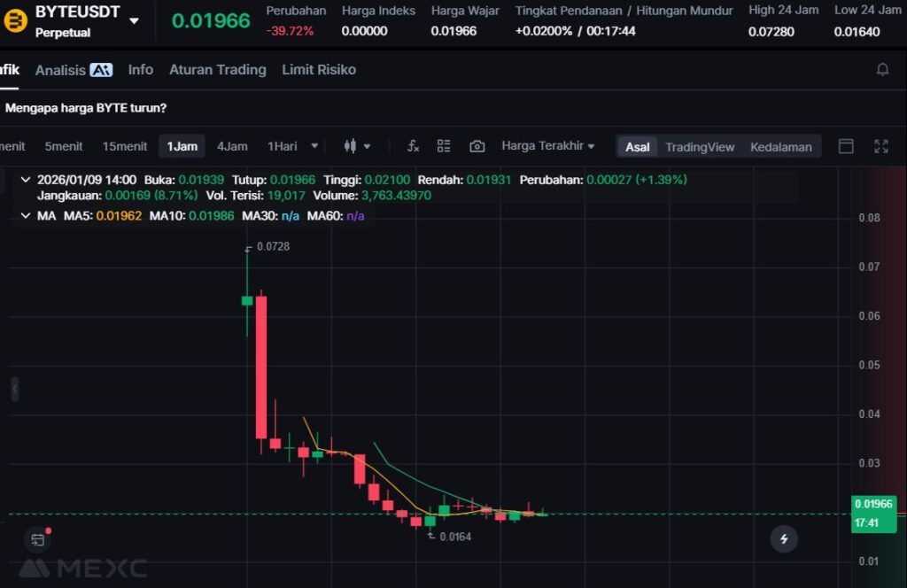Viewport: 907px width, 588px height.
Task: Click the collapse handle on chart's left edge
Action: 14,388
